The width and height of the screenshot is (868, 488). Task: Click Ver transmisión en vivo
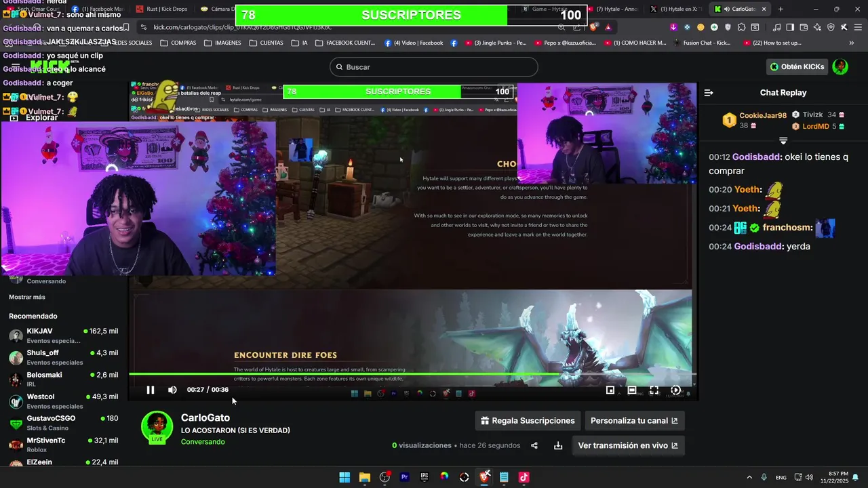[x=628, y=445]
